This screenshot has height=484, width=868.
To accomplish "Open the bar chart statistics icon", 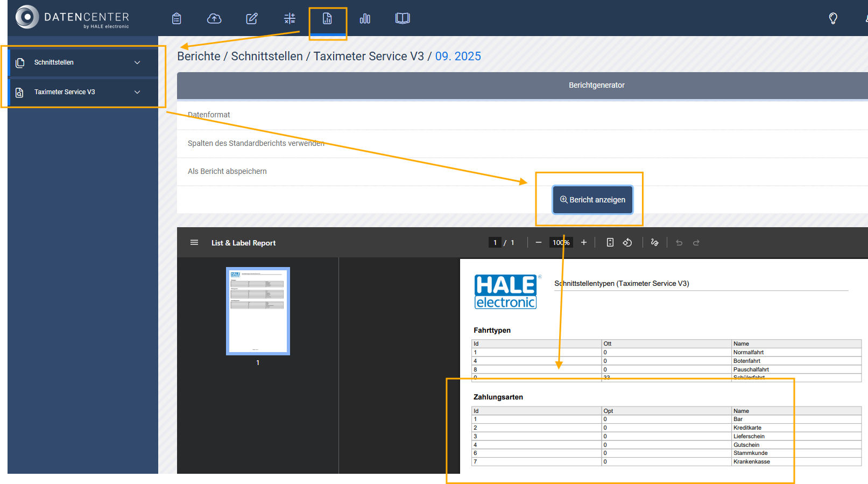I will [x=365, y=19].
